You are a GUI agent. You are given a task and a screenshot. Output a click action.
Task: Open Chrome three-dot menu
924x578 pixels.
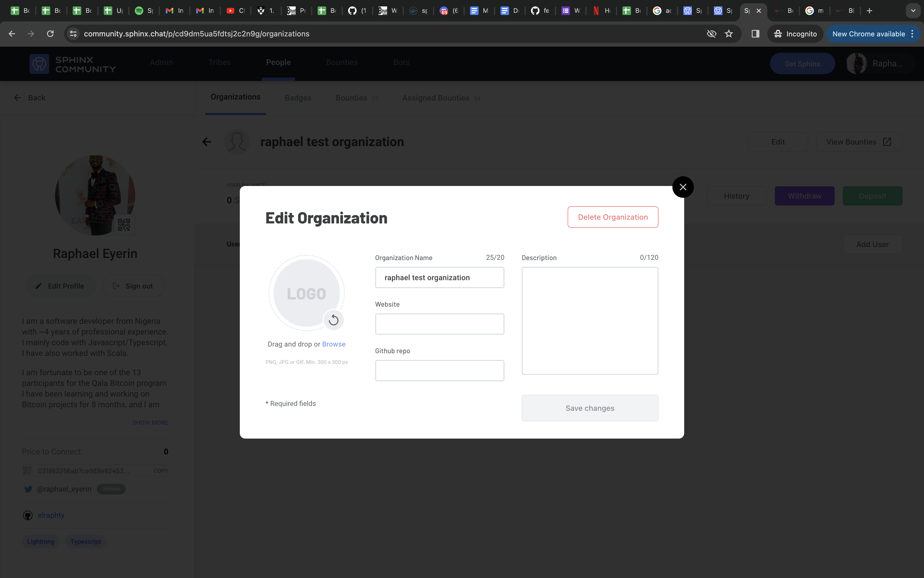(913, 34)
